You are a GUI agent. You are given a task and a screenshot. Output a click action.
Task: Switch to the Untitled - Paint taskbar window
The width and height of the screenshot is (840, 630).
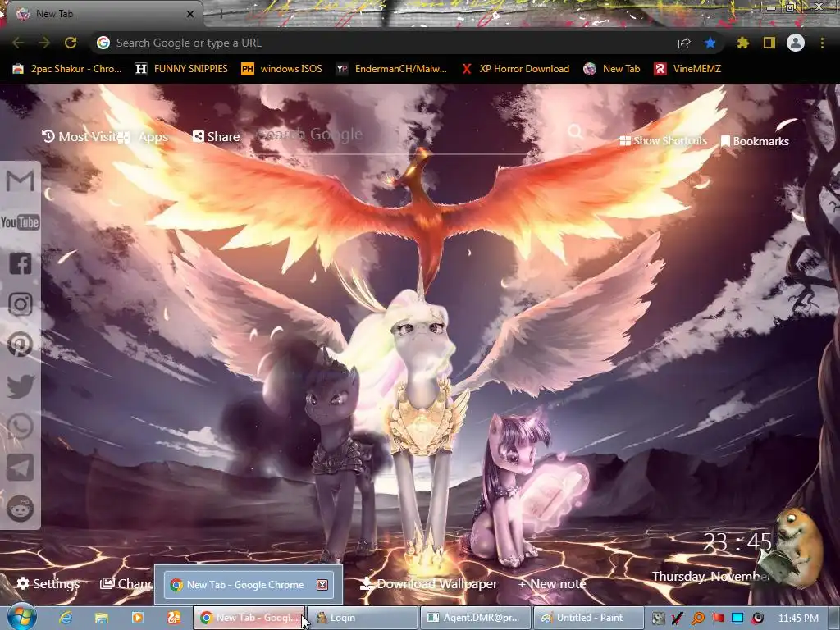pos(589,618)
